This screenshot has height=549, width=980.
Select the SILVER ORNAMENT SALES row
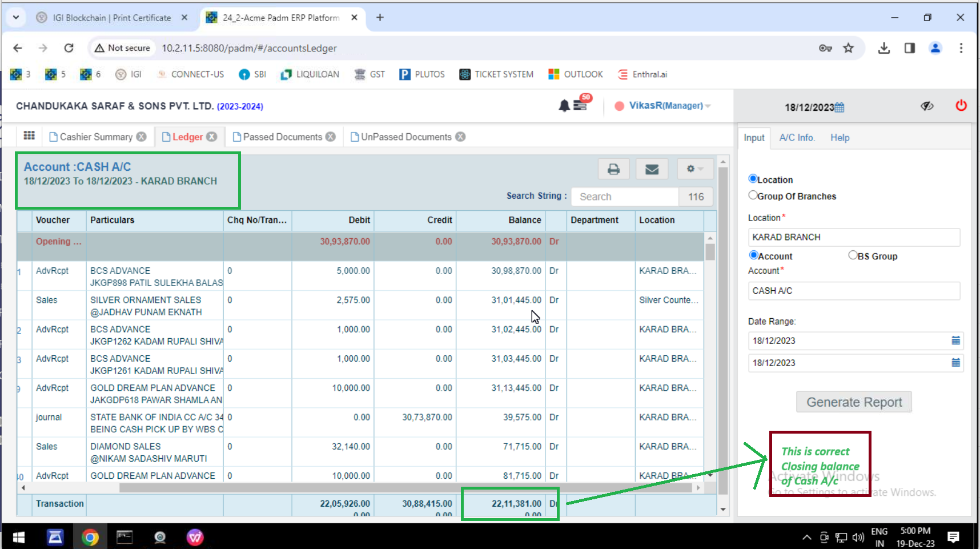pos(360,306)
